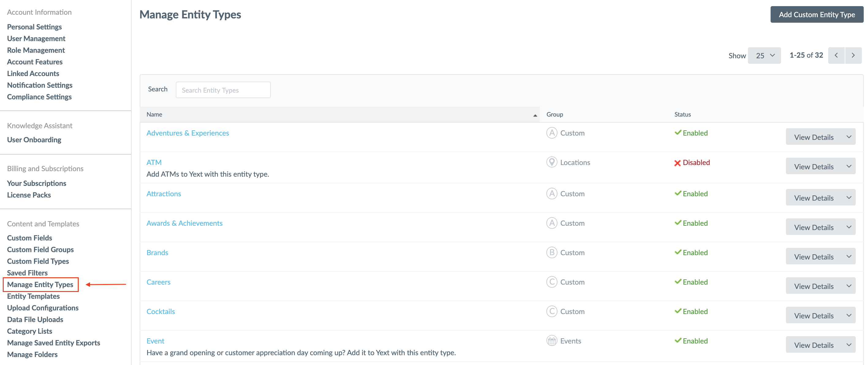Click the circled A icon for Adventures & Experiences
This screenshot has width=868, height=365.
(x=551, y=133)
